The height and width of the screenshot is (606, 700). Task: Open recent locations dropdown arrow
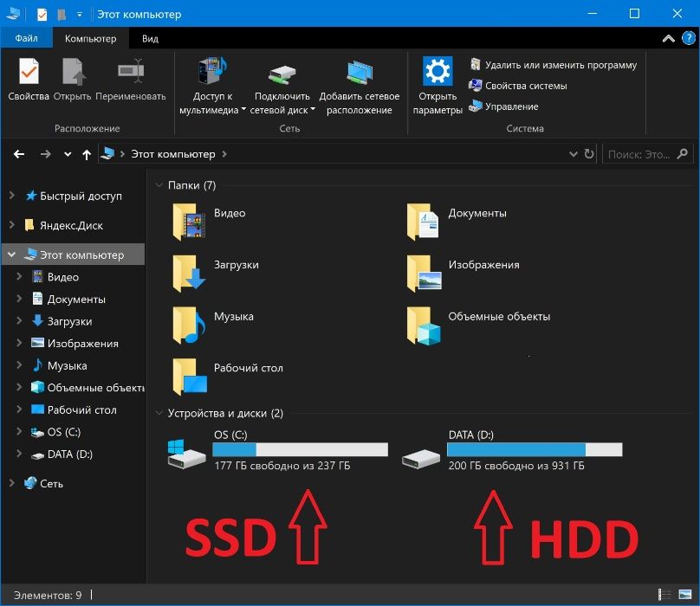point(68,154)
